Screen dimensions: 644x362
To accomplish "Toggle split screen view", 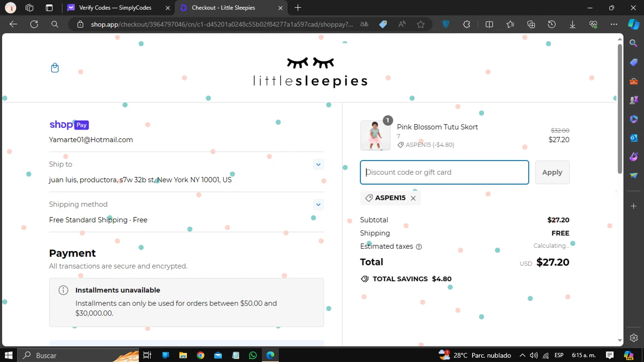I will (x=489, y=24).
